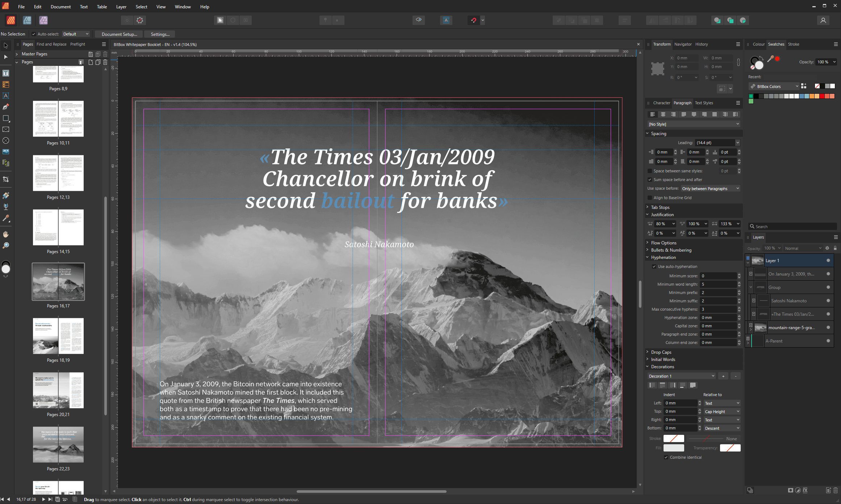Hide the Satoshi Nakamoto layer
This screenshot has width=841, height=504.
click(828, 301)
